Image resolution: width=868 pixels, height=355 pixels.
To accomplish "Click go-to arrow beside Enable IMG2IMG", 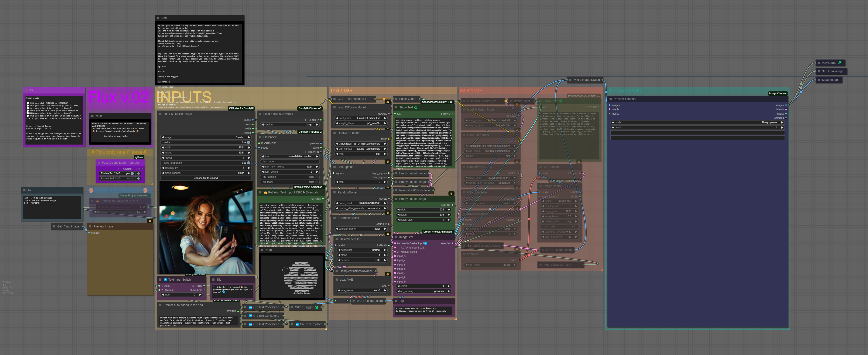I will [x=138, y=179].
